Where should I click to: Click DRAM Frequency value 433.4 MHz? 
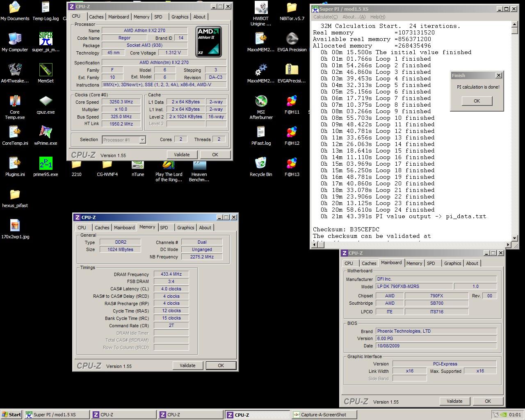171,274
